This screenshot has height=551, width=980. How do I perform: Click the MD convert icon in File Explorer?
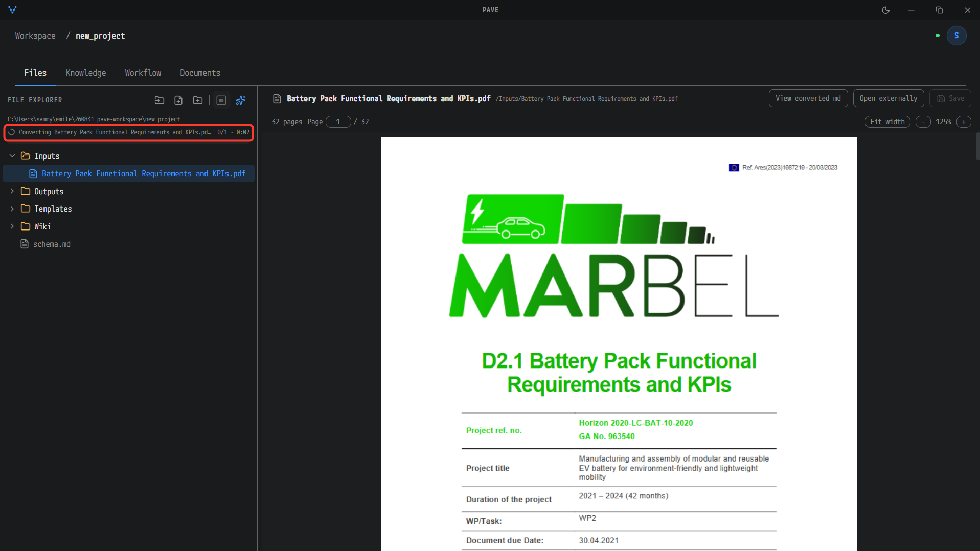coord(221,100)
